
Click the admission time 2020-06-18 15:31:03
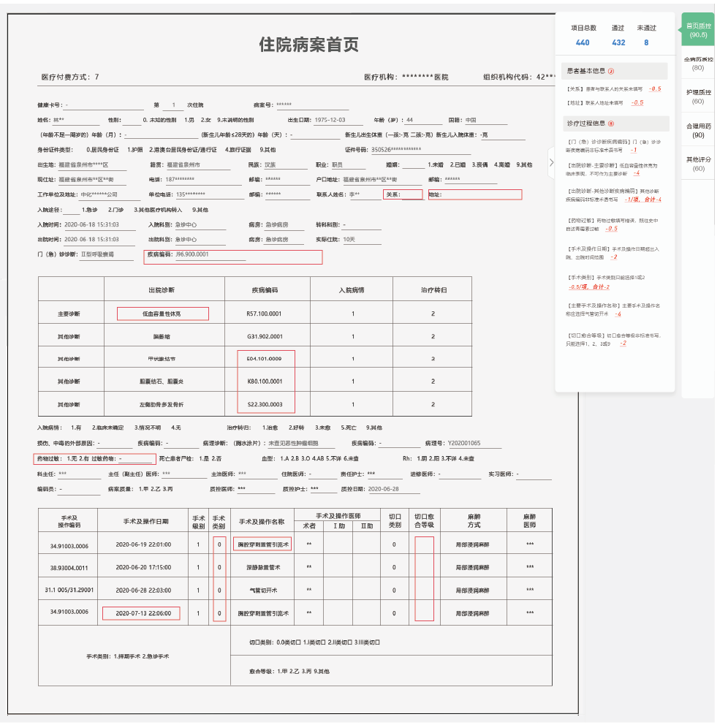(91, 224)
